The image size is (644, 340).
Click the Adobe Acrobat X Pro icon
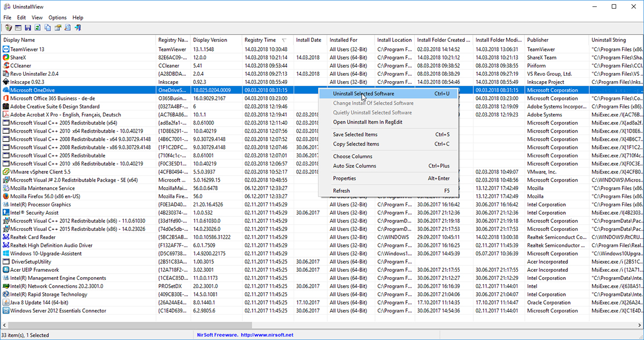click(6, 114)
